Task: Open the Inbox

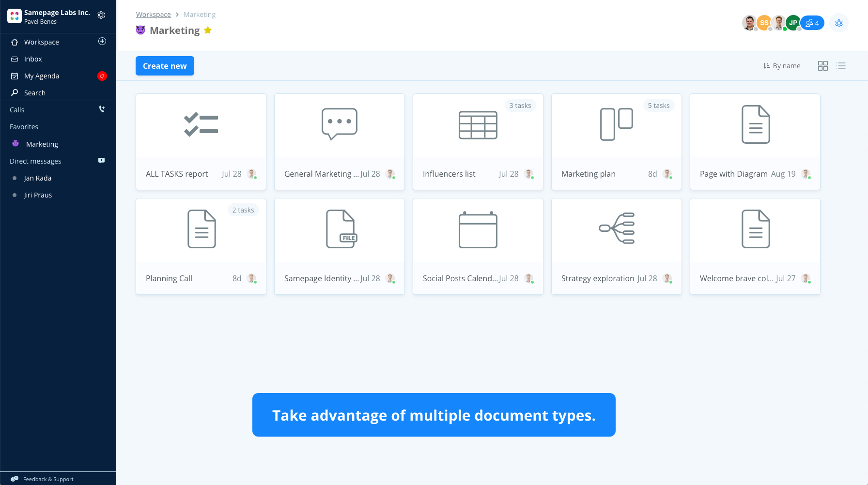Action: pyautogui.click(x=33, y=59)
